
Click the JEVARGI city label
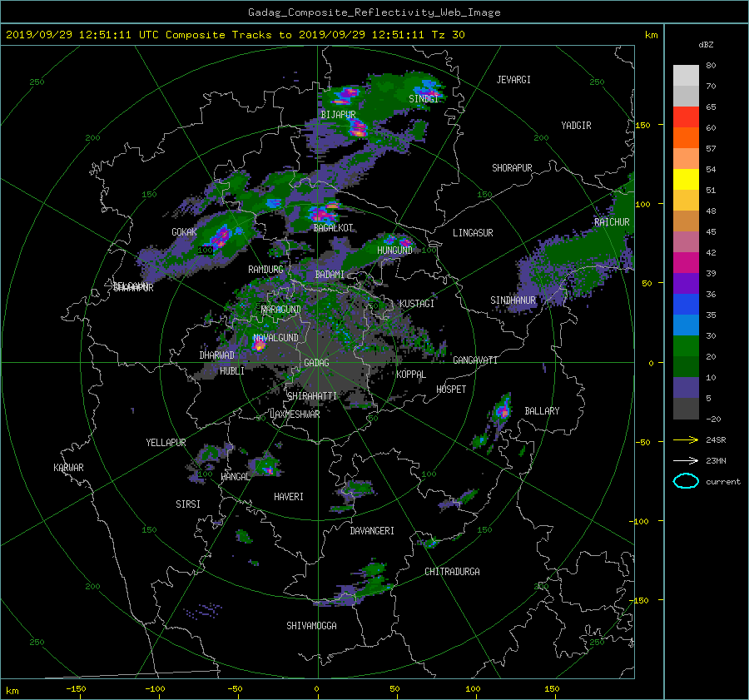[513, 80]
